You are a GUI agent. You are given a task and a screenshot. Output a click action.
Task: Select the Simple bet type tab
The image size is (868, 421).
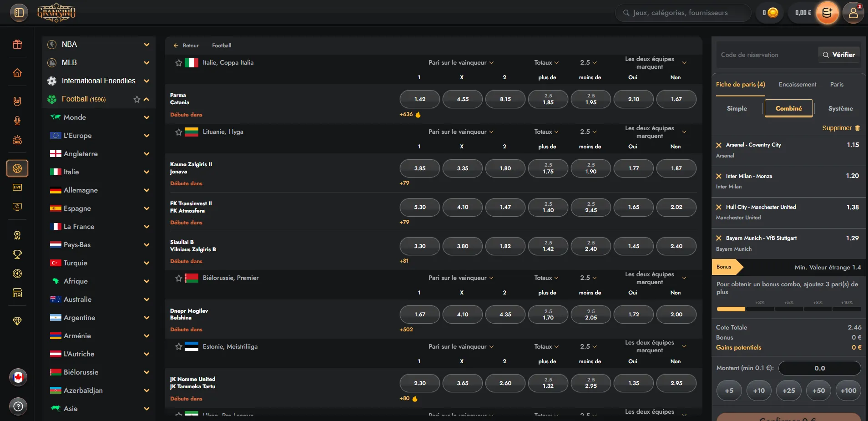pyautogui.click(x=737, y=109)
